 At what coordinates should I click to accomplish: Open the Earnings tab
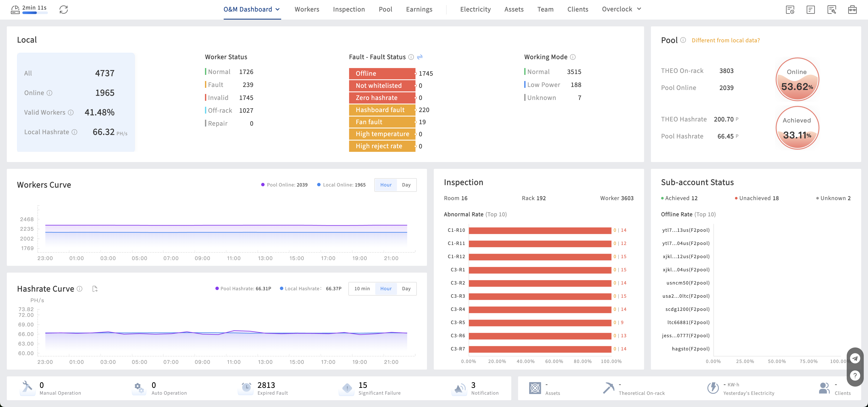(x=419, y=9)
